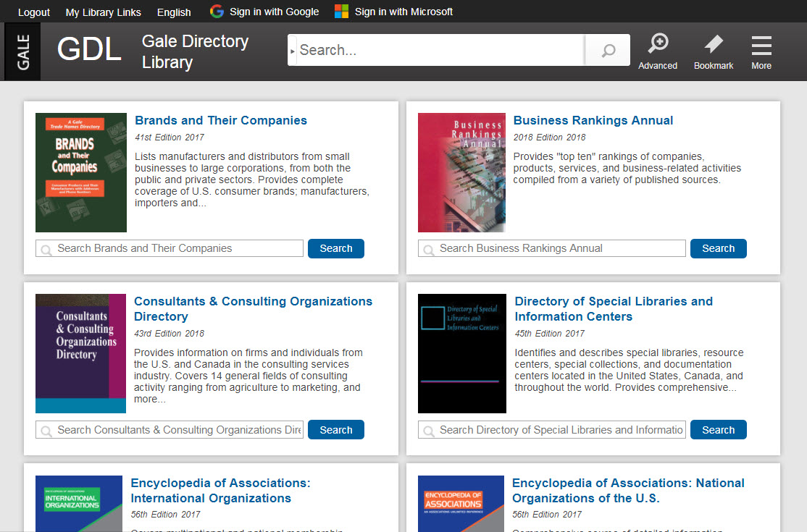Click the 2018 Edition 2018 text
807x532 pixels.
tap(549, 138)
